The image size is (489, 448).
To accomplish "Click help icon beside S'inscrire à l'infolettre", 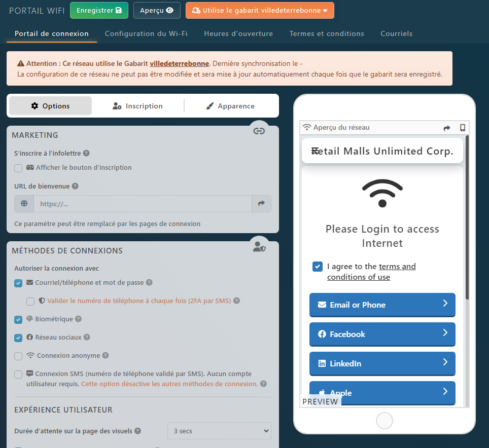I will pos(86,153).
